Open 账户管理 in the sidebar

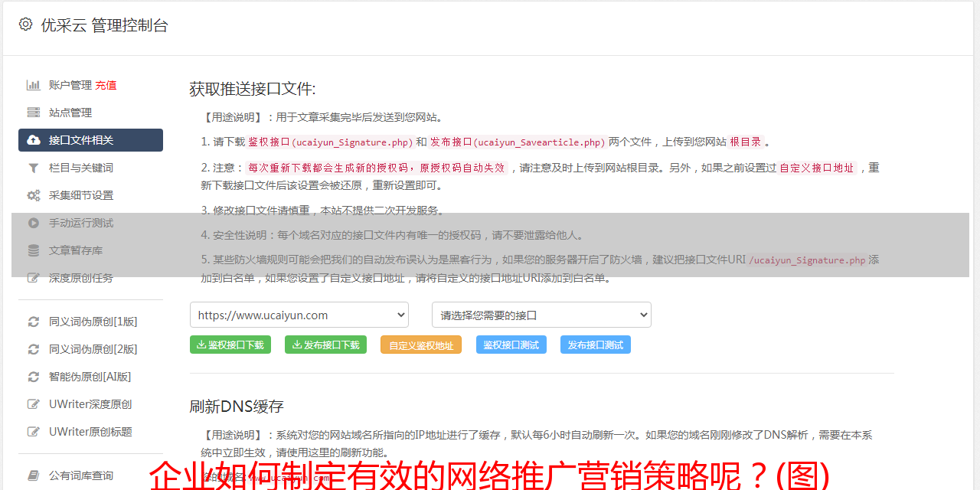pyautogui.click(x=70, y=85)
